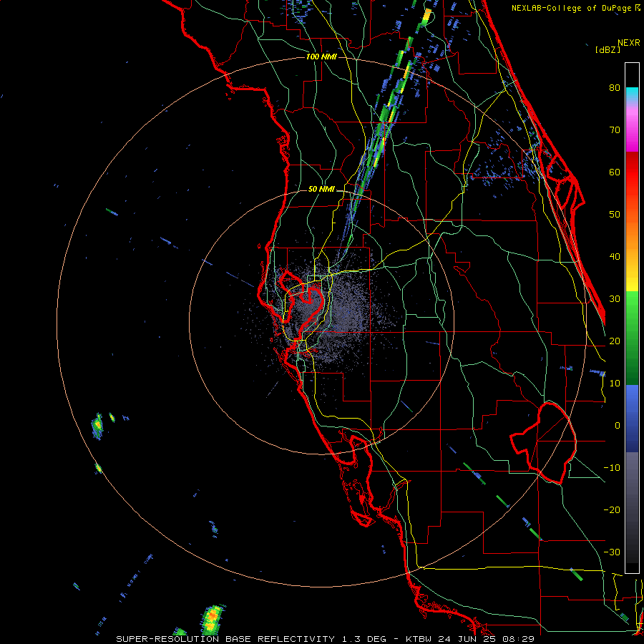
Task: Click the -30 value on the dBZ scale
Action: 612,552
